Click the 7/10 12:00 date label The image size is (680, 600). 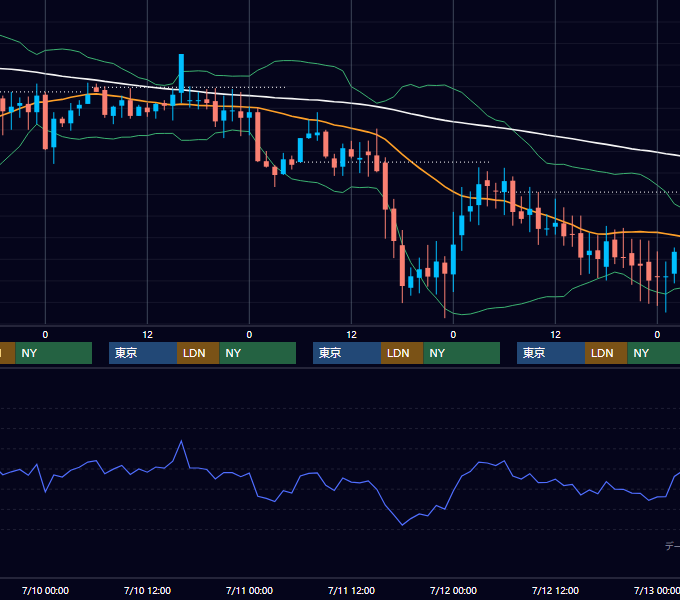coord(147,590)
